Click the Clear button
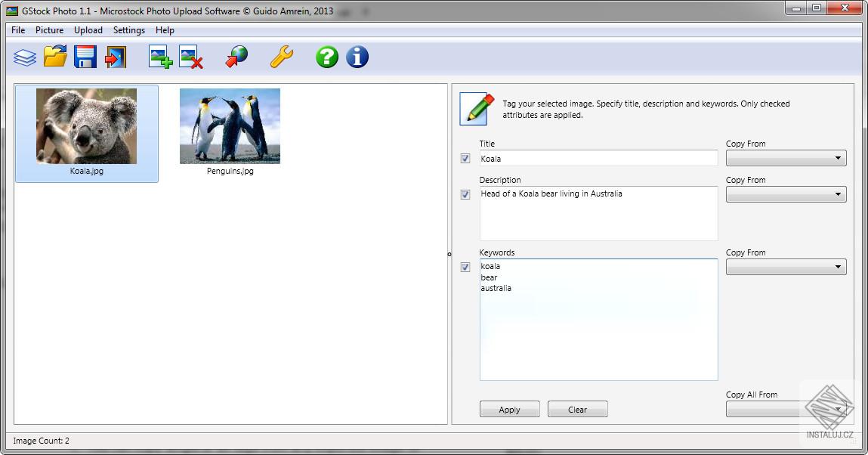Viewport: 868px width, 455px height. (x=577, y=409)
